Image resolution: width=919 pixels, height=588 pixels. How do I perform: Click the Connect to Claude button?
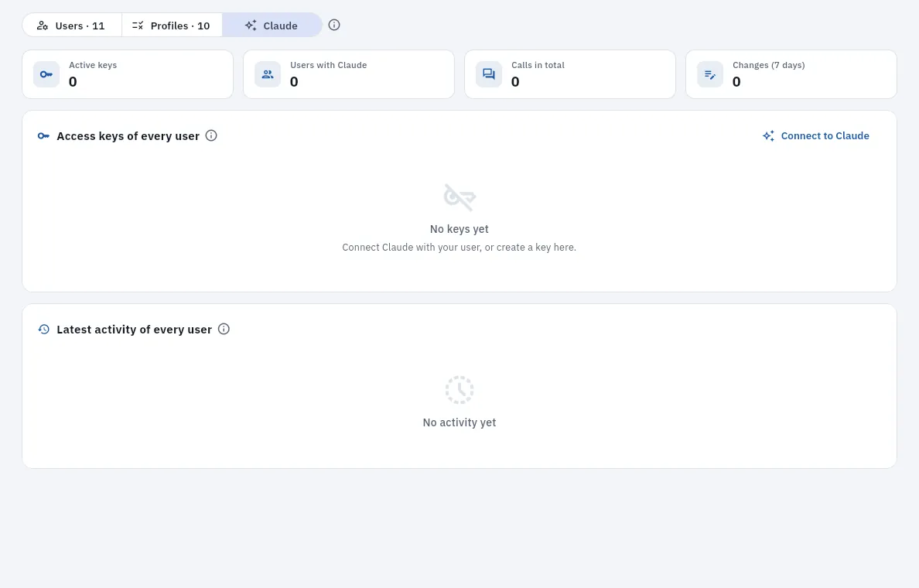click(x=816, y=136)
